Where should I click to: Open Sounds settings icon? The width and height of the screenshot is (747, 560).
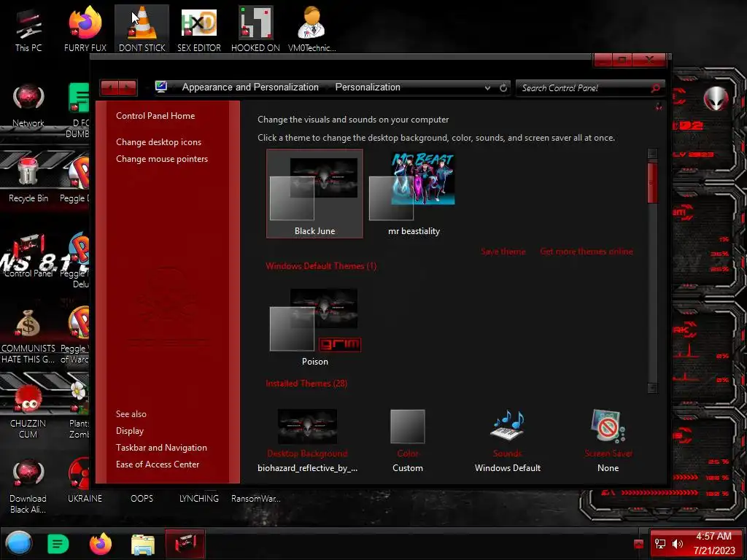point(508,426)
